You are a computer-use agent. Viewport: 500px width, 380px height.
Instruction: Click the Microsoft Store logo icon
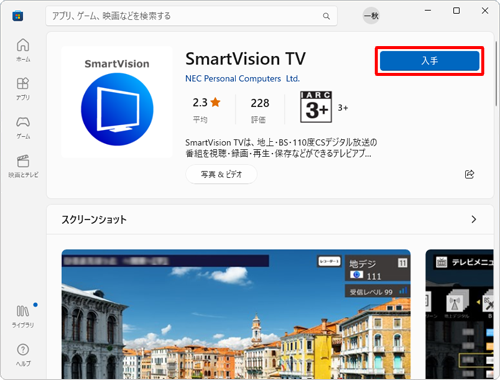point(18,16)
